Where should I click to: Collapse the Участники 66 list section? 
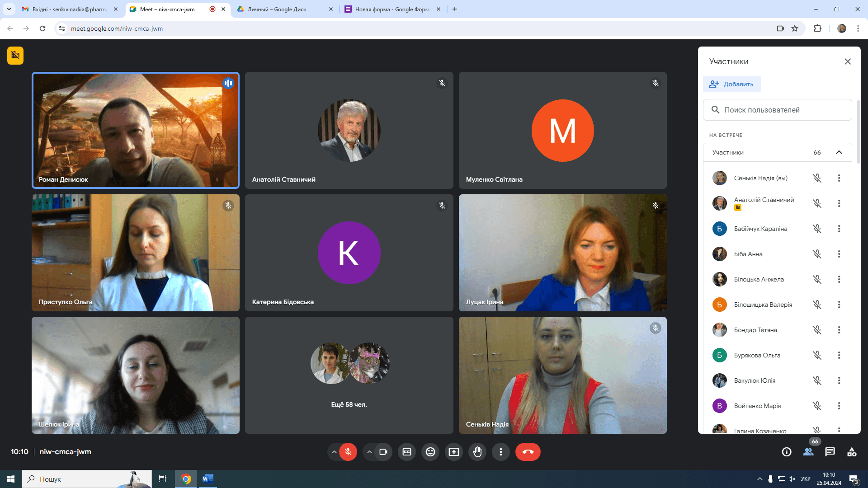tap(839, 152)
